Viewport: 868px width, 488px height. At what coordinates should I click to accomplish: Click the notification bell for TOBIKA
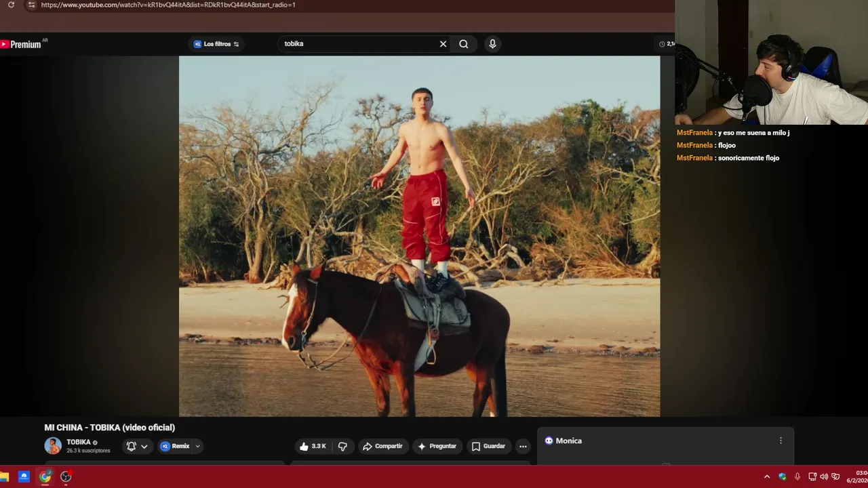(x=132, y=446)
